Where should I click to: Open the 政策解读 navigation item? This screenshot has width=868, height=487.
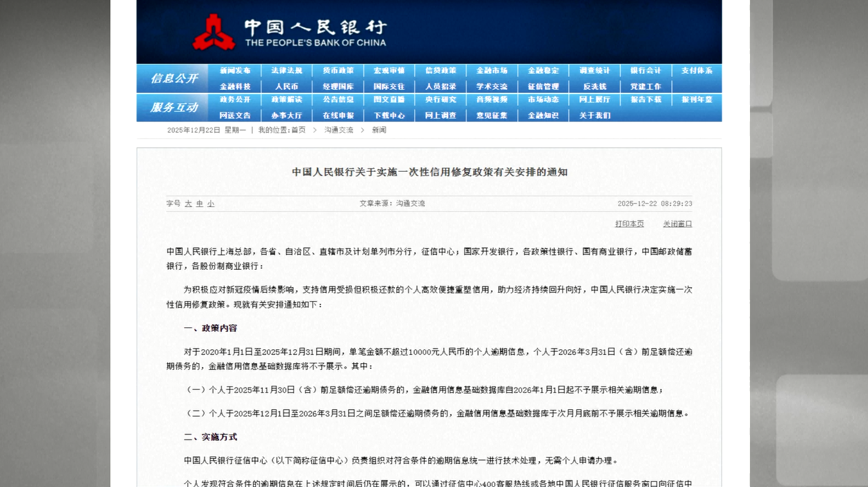[x=287, y=100]
